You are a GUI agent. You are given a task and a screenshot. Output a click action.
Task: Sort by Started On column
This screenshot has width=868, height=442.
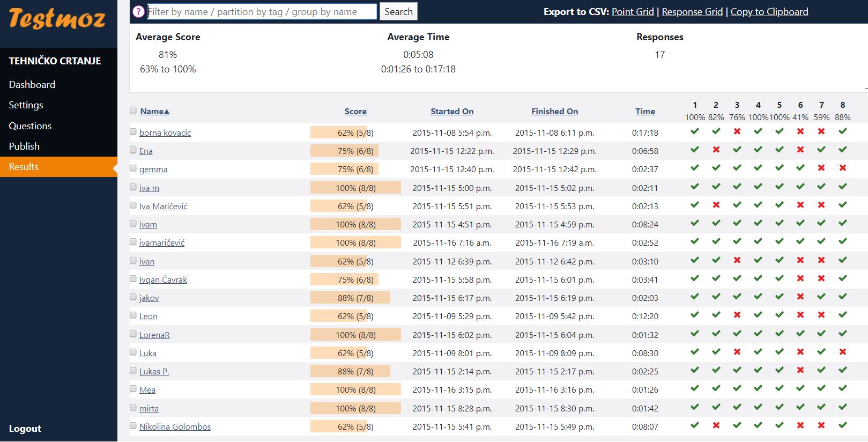point(452,112)
